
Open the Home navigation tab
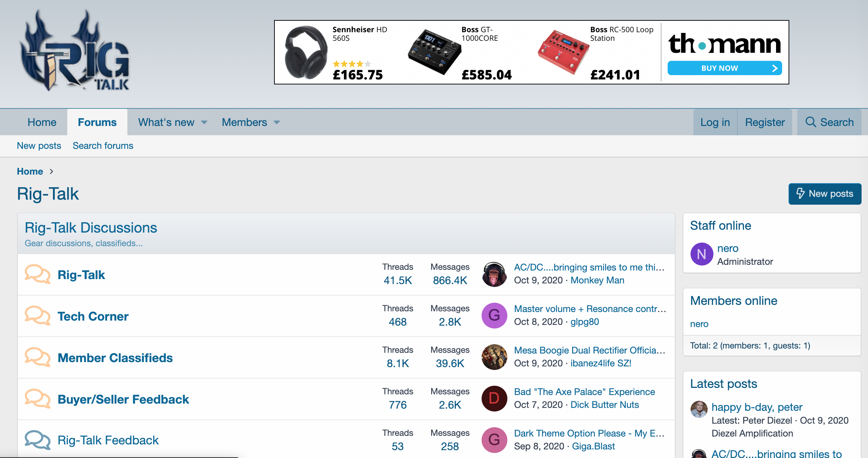(x=42, y=122)
